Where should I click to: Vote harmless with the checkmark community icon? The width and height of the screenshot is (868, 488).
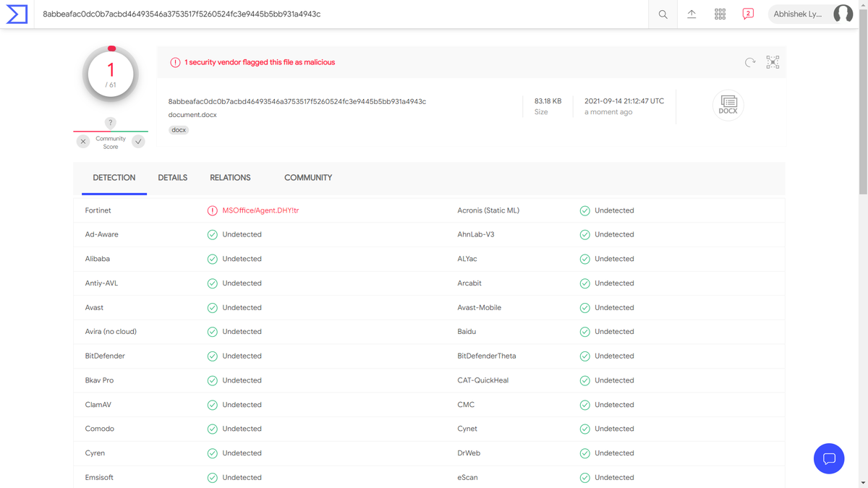(x=138, y=142)
